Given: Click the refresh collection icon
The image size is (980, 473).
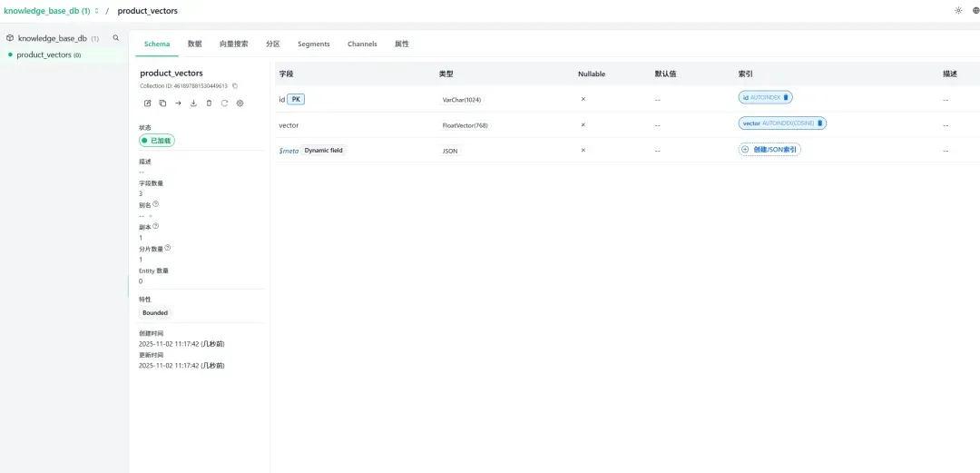Looking at the screenshot, I should (x=224, y=103).
